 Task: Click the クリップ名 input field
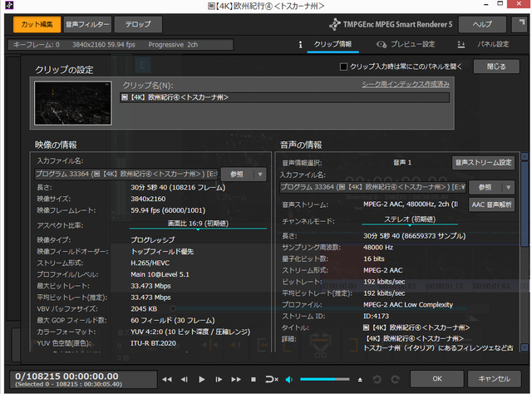point(284,98)
